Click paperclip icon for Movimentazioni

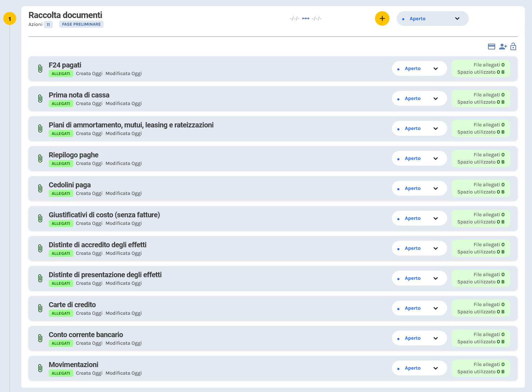tap(40, 368)
